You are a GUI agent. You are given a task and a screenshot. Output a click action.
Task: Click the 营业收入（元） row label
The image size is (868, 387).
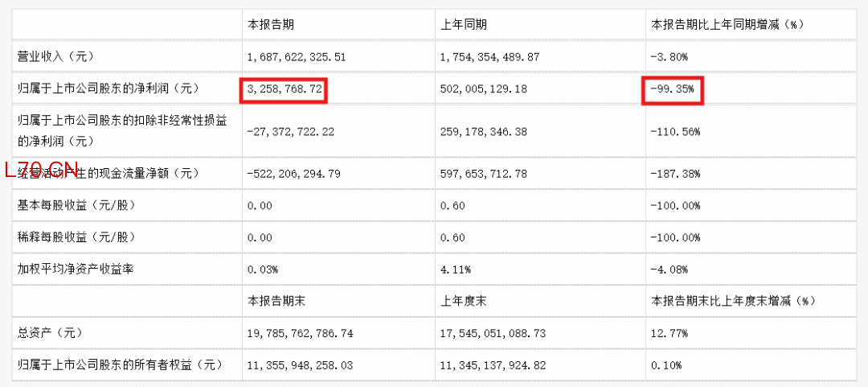56,56
